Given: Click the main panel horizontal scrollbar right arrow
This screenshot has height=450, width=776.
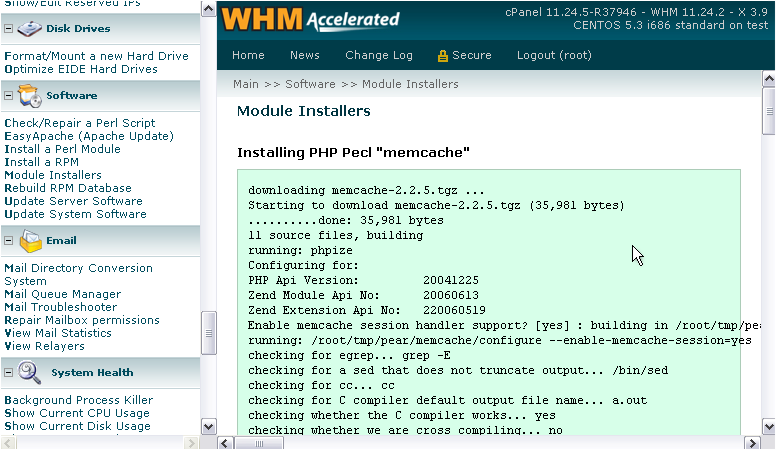Looking at the screenshot, I should click(752, 441).
